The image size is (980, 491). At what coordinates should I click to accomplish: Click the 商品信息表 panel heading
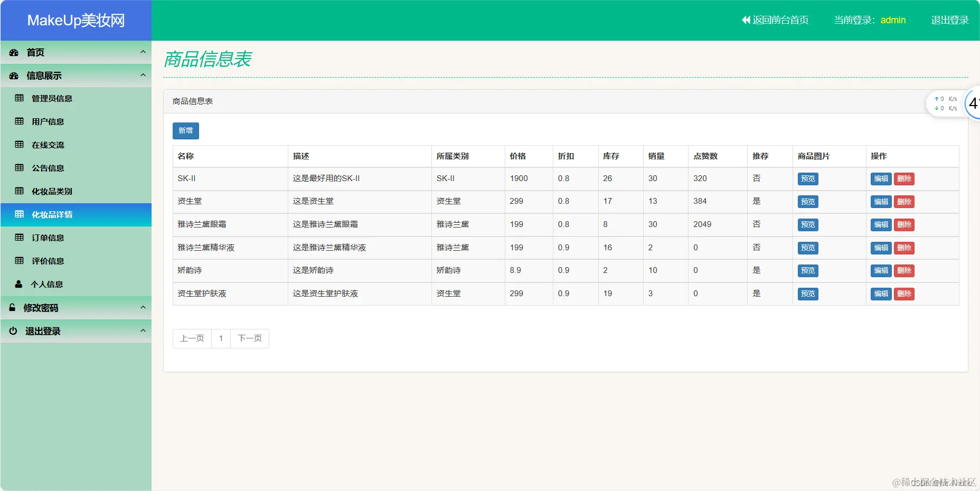coord(193,101)
